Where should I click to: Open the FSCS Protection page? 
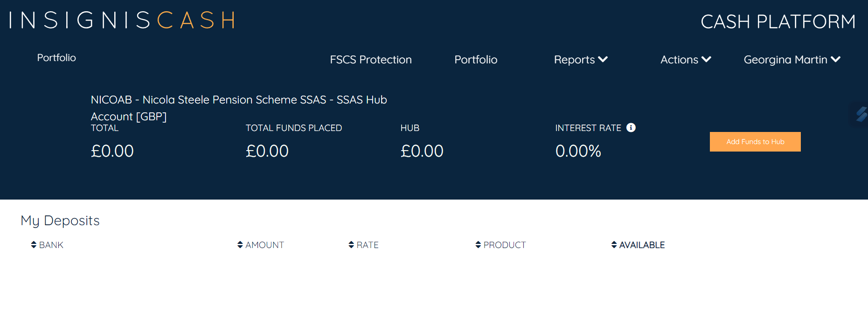[x=371, y=60]
